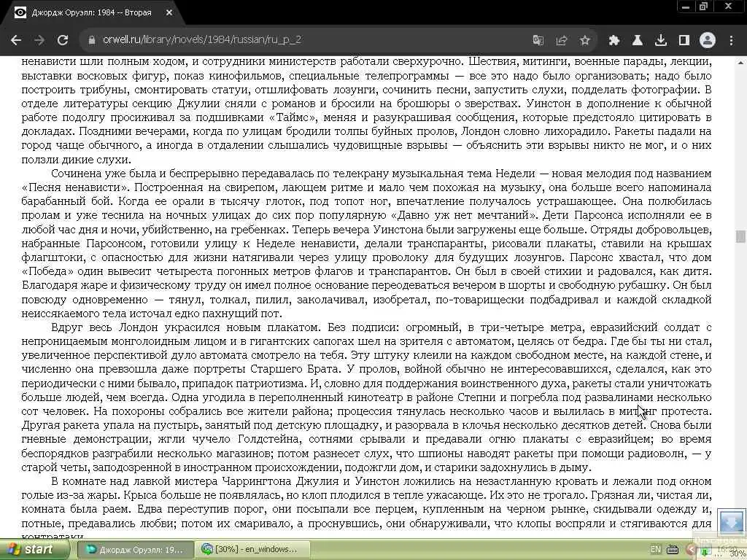Bookmark this page with the star
Screen dimensions: 747x560
584,40
